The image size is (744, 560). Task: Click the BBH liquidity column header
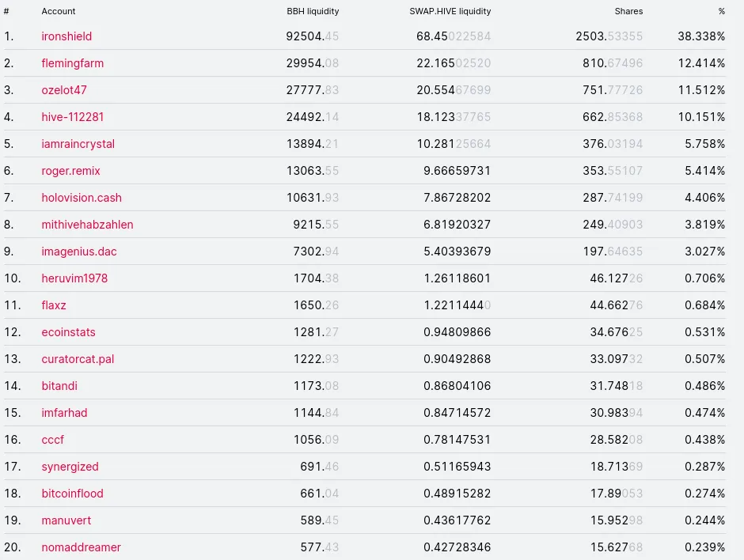[x=313, y=11]
